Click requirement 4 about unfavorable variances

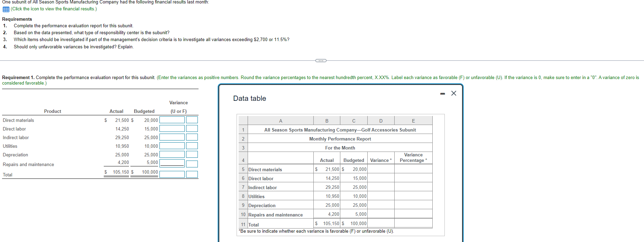(x=74, y=47)
